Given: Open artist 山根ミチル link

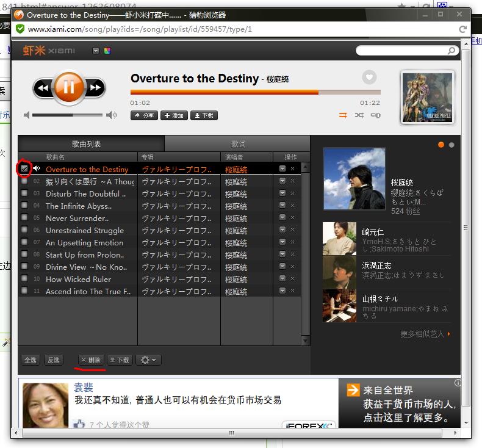Looking at the screenshot, I should [380, 299].
